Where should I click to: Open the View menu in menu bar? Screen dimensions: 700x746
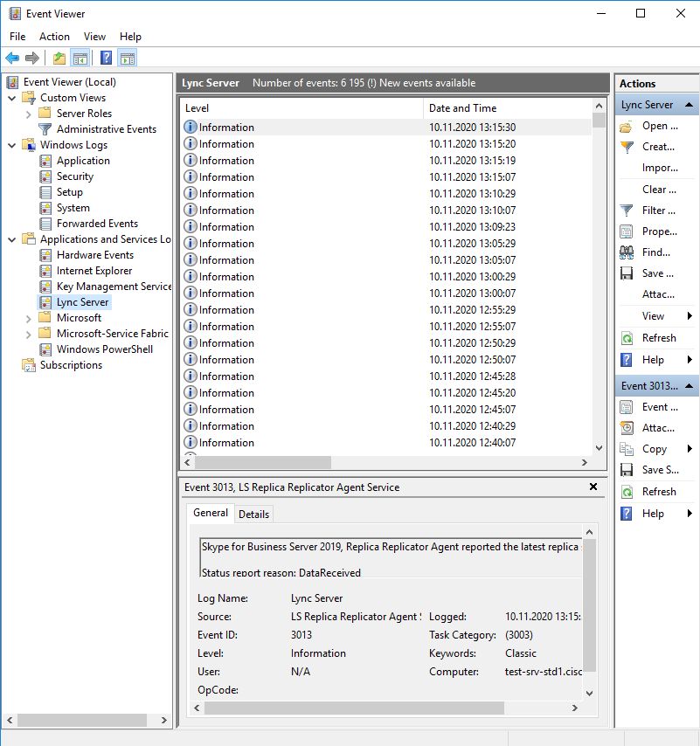(94, 37)
